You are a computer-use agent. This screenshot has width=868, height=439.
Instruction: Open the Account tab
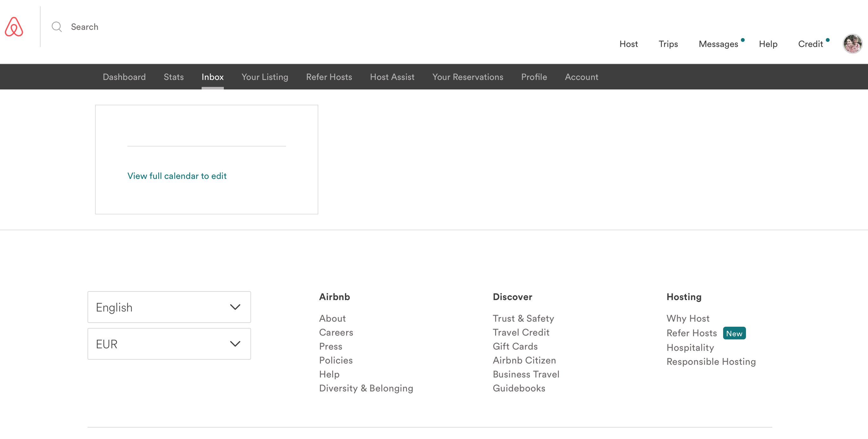[582, 77]
